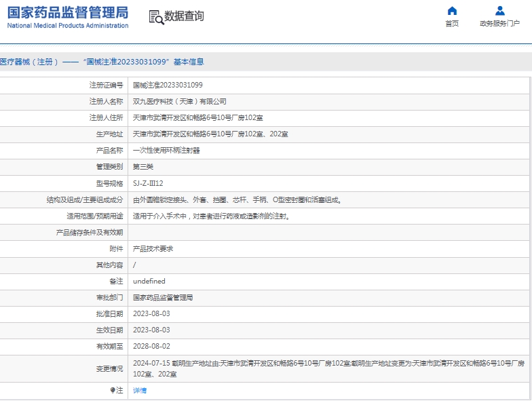The image size is (532, 405).
Task: Click the 数据查询 heading text
Action: coord(184,16)
